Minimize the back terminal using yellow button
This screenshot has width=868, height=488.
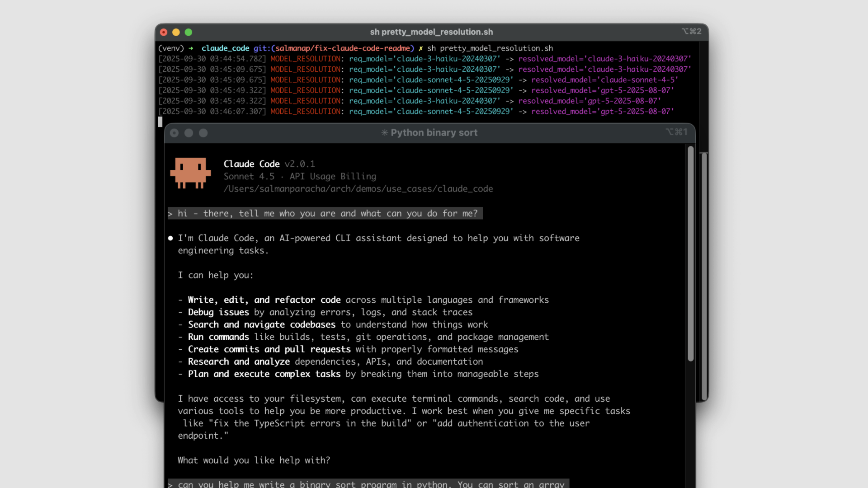(x=176, y=32)
